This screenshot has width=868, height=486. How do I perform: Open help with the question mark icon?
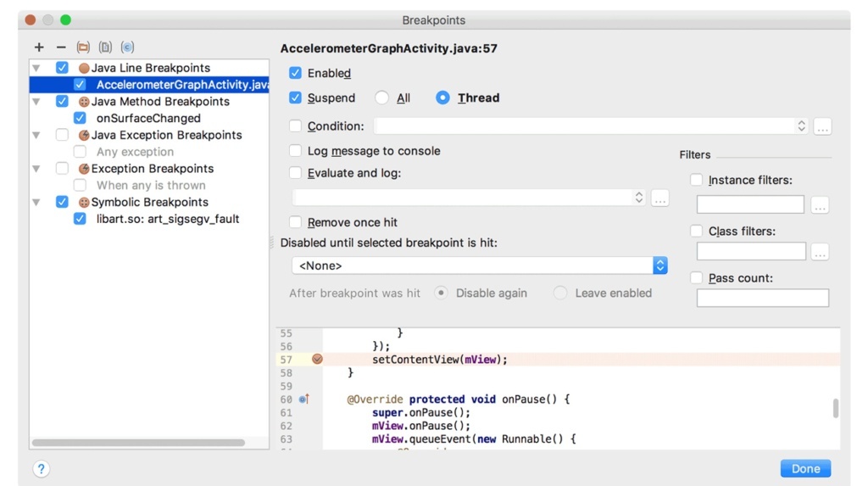(41, 469)
